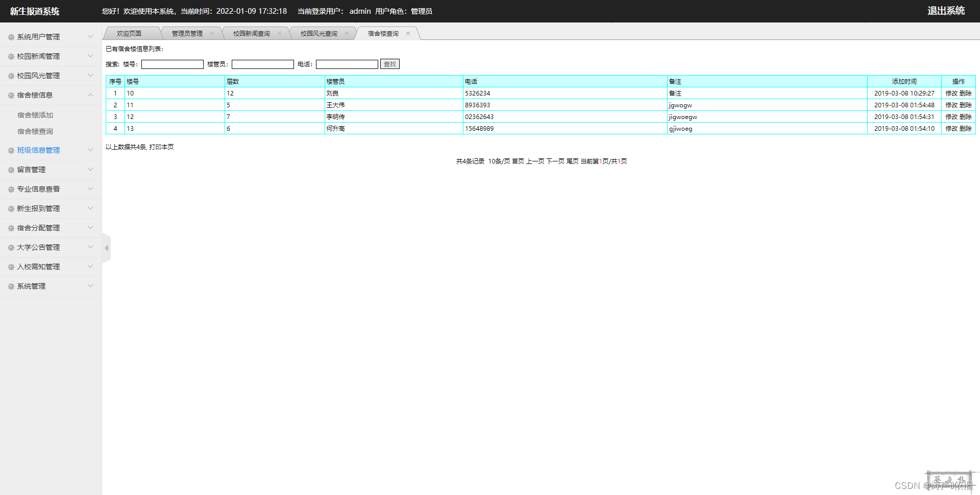Select the cell with manager 王大伟
This screenshot has width=980, height=495.
394,105
